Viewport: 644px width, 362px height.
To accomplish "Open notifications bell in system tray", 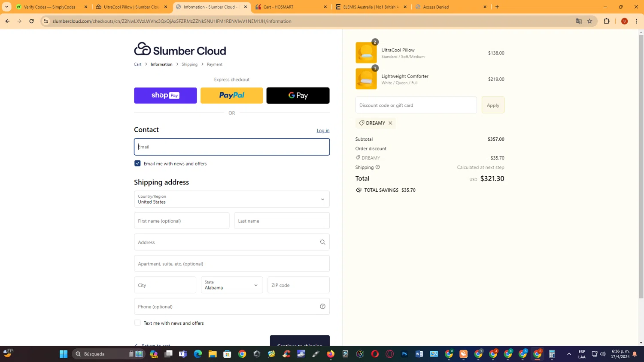I will click(635, 354).
